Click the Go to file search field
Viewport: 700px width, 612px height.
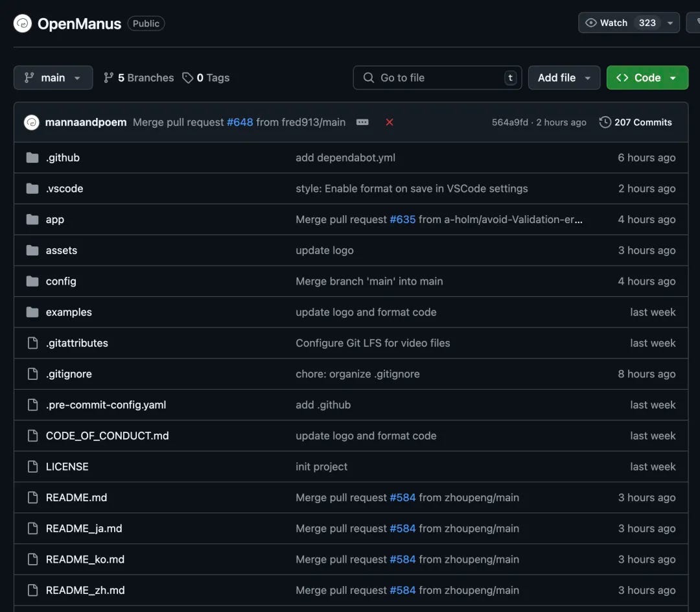point(437,78)
